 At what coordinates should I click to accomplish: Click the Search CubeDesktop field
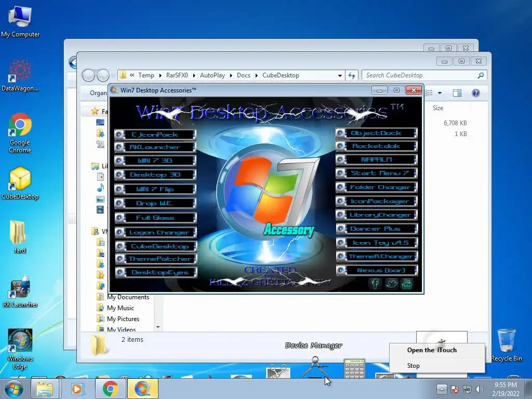(424, 75)
